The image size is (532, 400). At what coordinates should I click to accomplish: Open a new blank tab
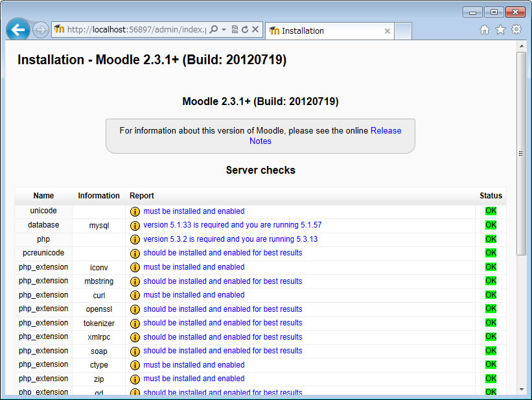402,30
